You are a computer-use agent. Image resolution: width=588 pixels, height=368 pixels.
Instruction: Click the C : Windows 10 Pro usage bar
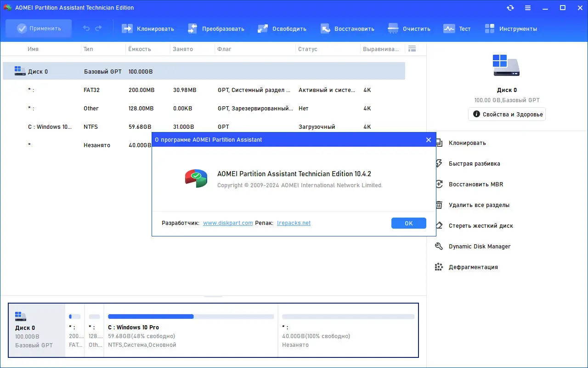(191, 316)
